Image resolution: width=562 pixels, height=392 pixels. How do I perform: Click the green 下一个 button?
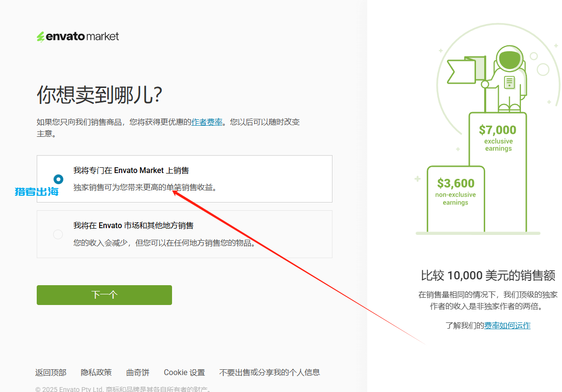coord(104,295)
